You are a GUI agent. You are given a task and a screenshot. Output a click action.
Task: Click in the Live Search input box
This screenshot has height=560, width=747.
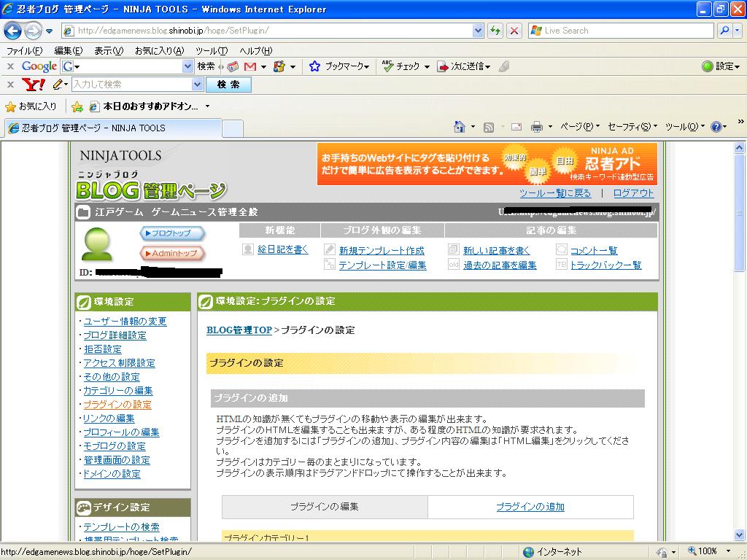tap(622, 31)
